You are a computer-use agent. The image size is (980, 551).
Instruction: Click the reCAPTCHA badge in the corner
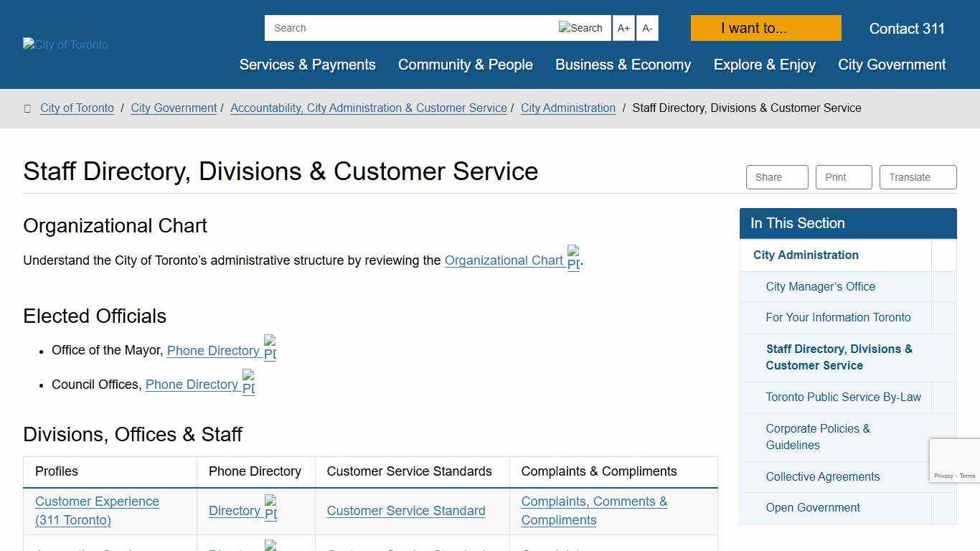pos(954,459)
